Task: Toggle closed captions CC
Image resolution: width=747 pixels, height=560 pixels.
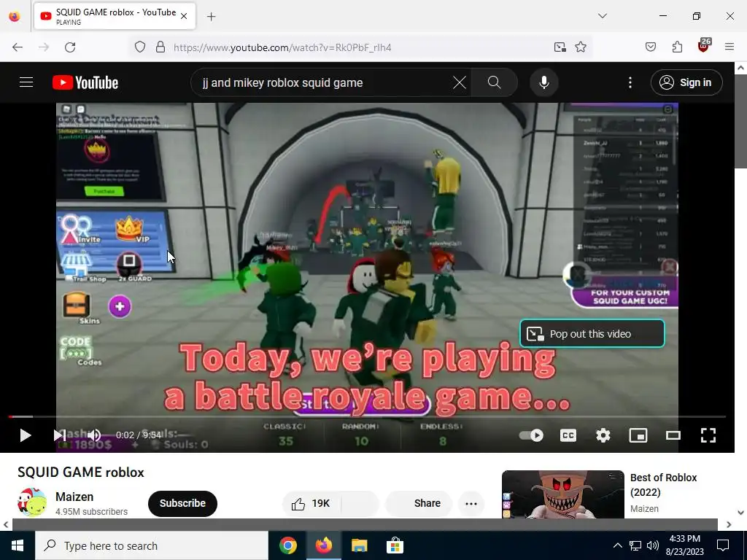Action: (x=568, y=435)
